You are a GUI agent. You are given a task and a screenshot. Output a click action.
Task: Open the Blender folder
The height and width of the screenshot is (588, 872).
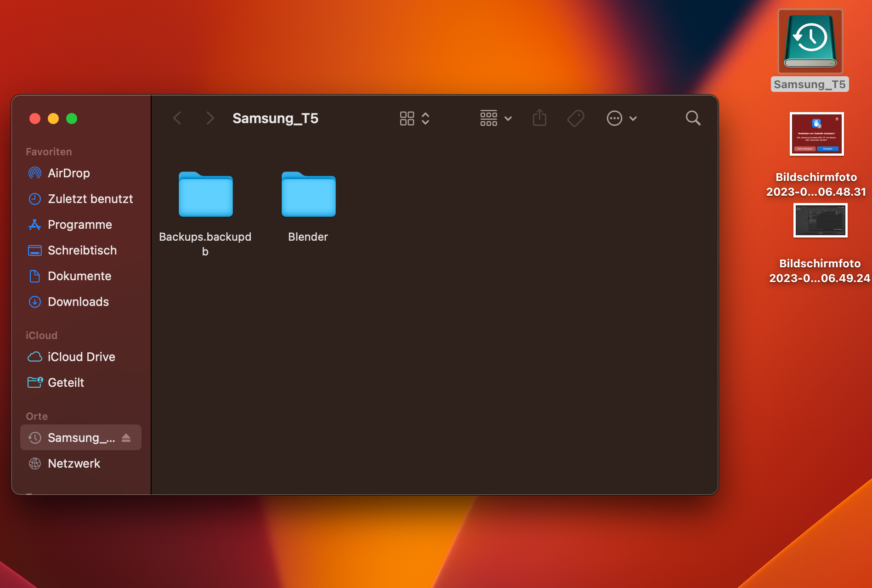308,194
